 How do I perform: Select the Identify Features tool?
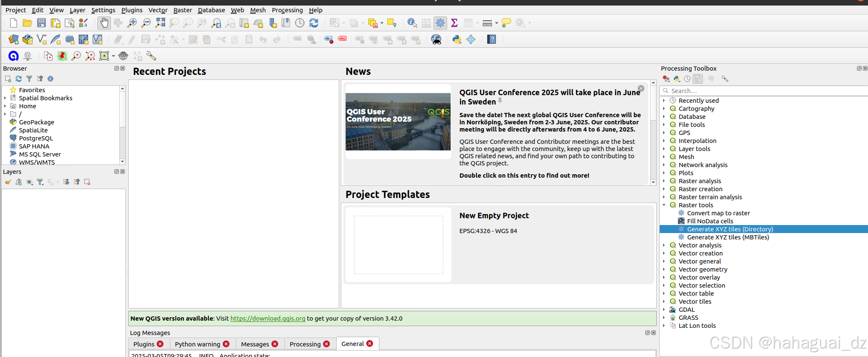[x=412, y=23]
